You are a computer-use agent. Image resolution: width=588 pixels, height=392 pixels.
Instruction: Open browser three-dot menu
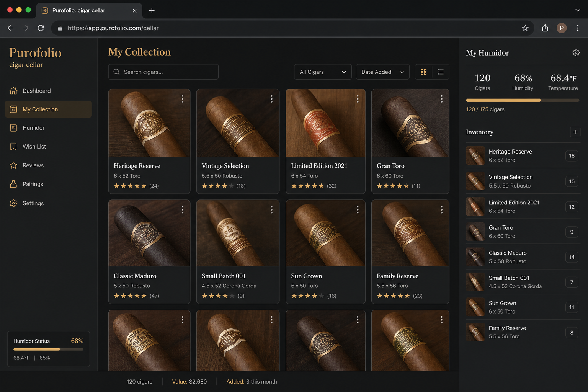(578, 28)
